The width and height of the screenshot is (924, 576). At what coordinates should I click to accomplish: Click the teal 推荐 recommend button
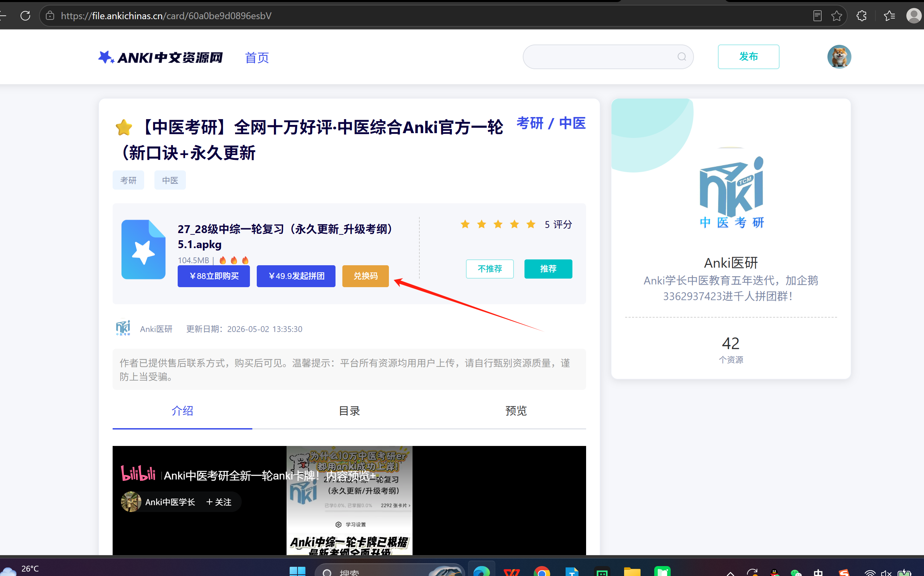[x=548, y=269]
